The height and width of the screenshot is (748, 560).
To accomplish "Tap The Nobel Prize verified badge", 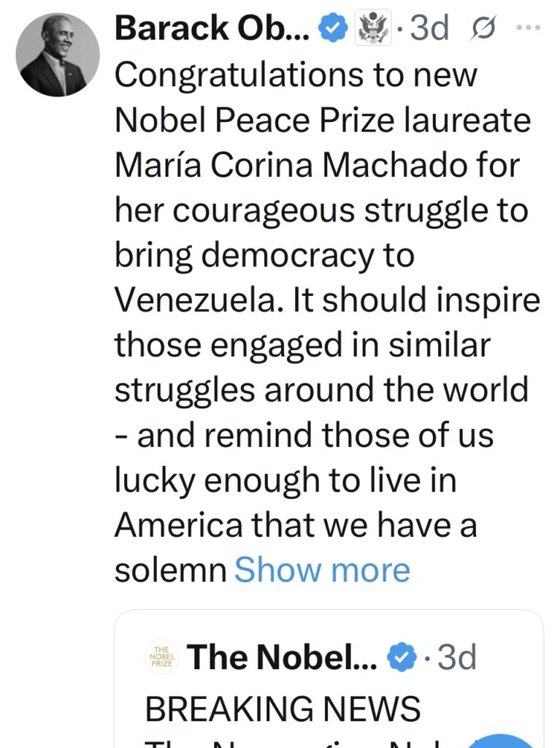I will tap(400, 657).
